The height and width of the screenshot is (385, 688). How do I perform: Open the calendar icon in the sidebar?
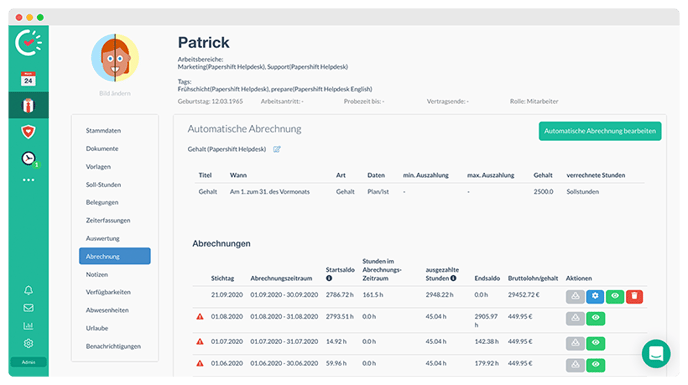click(x=28, y=79)
